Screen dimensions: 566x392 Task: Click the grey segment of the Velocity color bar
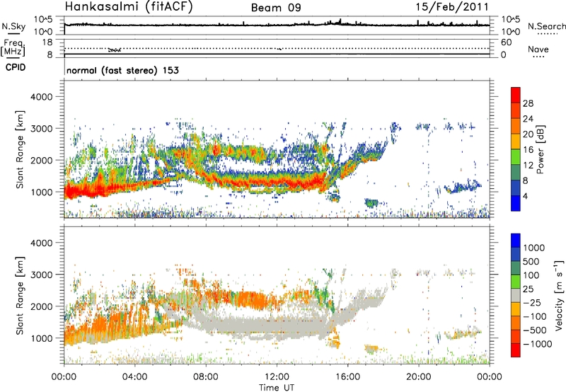pos(516,296)
